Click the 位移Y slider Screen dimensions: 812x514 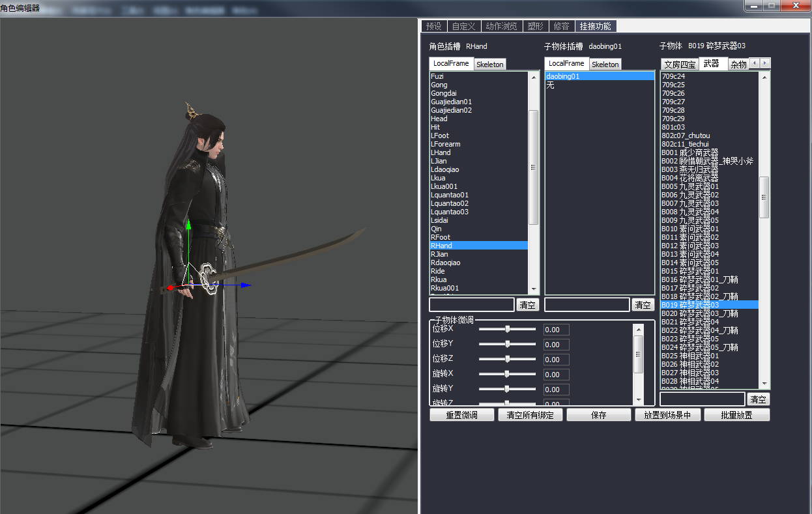coord(508,344)
